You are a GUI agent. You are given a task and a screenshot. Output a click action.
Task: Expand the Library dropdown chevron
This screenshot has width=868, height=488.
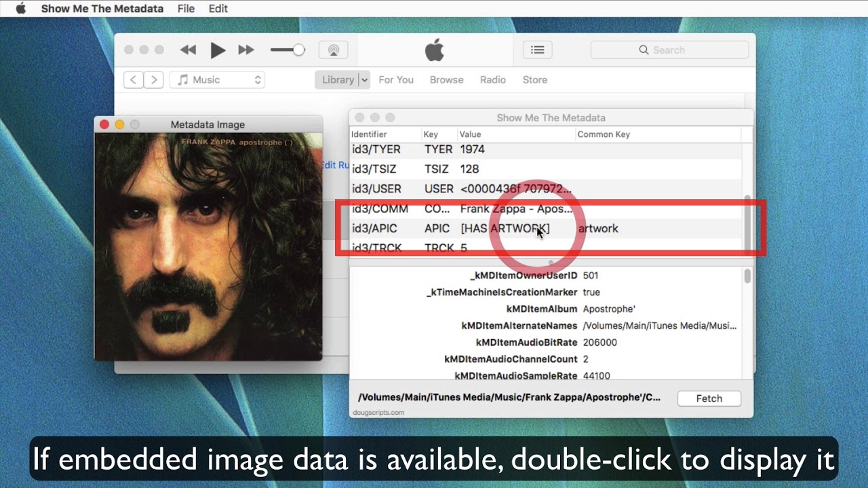(x=364, y=80)
